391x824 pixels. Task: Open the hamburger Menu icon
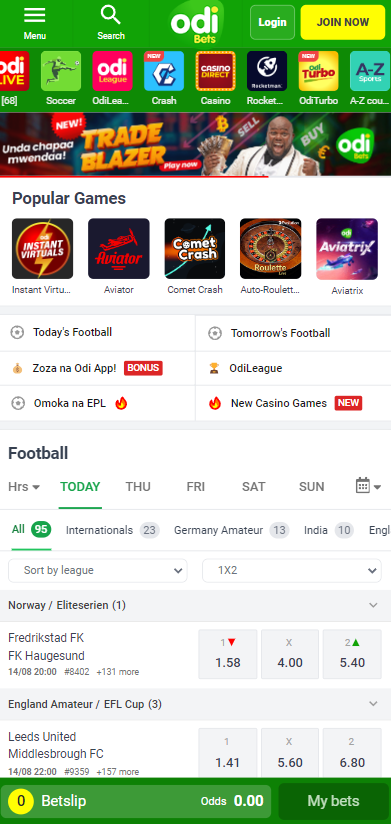[x=35, y=15]
